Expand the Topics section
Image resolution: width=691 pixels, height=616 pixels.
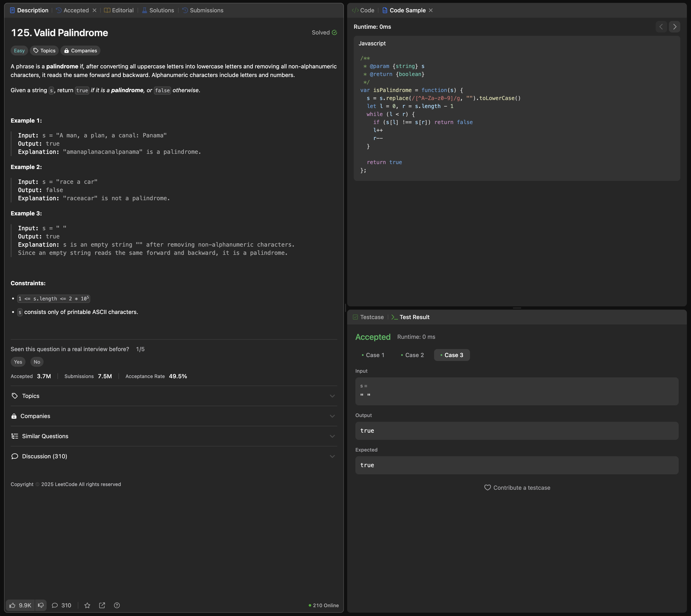pyautogui.click(x=174, y=396)
